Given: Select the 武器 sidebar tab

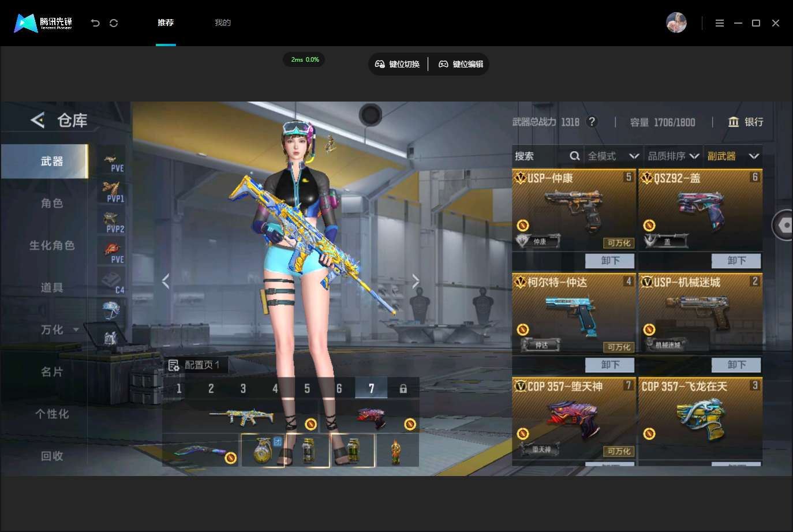Looking at the screenshot, I should point(44,162).
